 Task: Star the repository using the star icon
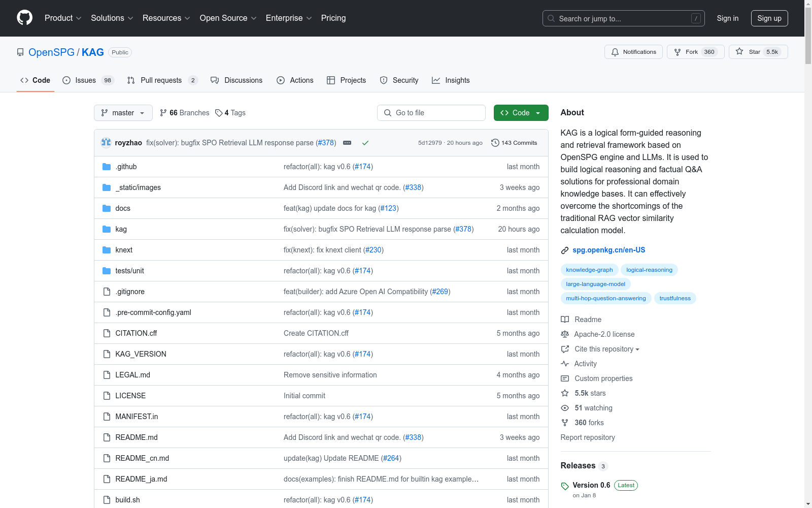tap(739, 52)
